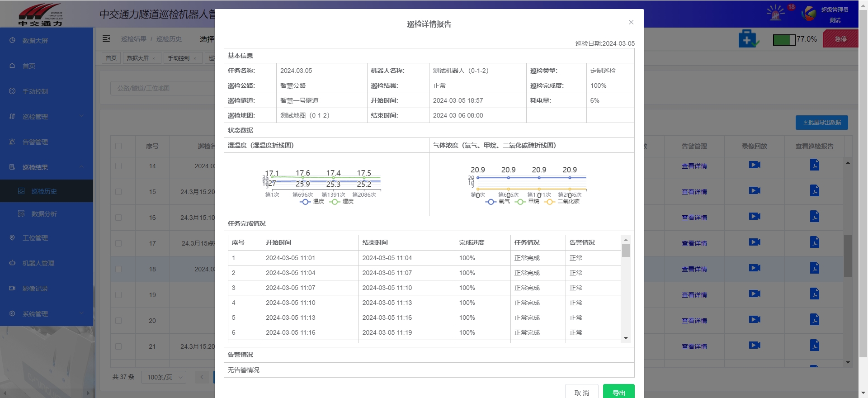Click the battery level 77.0% indicator
This screenshot has width=868, height=398.
pyautogui.click(x=795, y=39)
